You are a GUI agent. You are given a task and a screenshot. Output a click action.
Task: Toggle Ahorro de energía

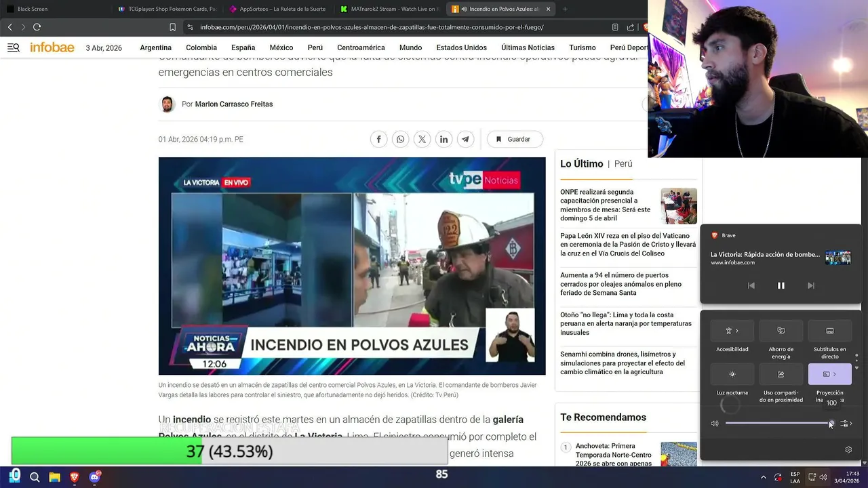pyautogui.click(x=781, y=331)
